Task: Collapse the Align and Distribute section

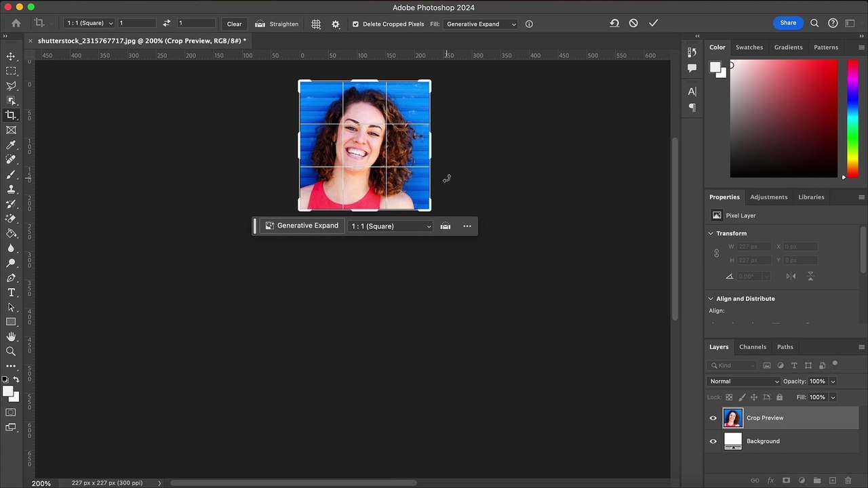Action: [x=711, y=298]
